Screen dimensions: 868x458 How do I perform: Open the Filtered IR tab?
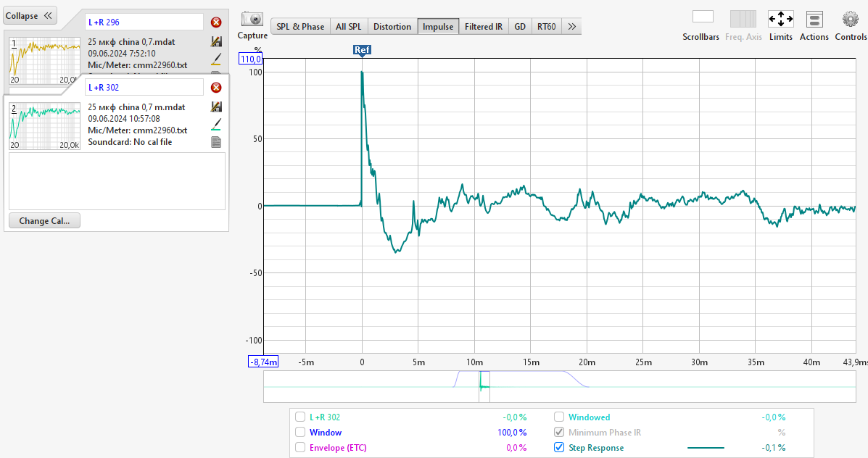point(483,27)
